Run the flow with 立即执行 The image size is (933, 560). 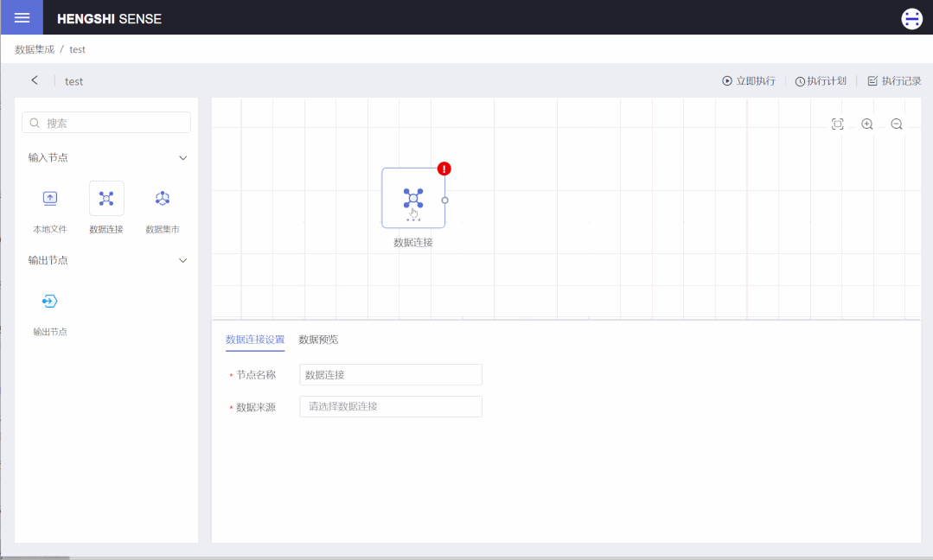749,81
